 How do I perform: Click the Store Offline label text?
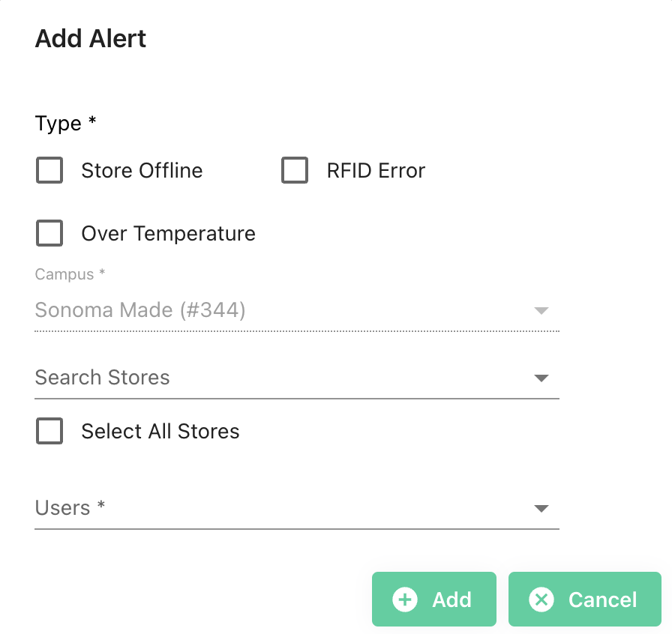(142, 171)
